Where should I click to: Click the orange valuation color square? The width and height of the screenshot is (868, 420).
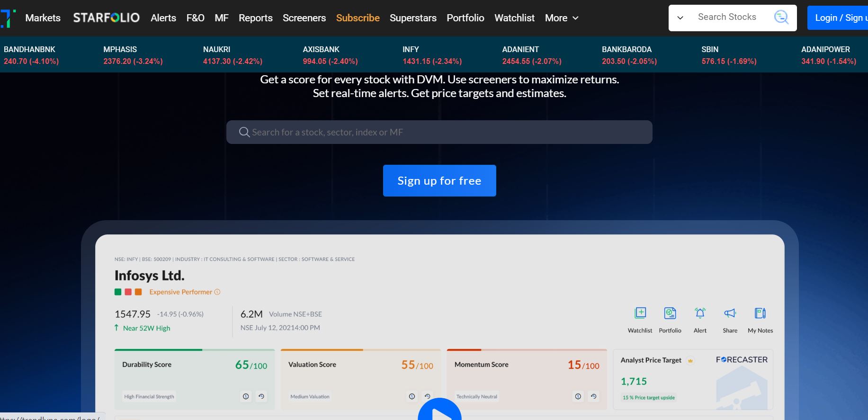[138, 292]
